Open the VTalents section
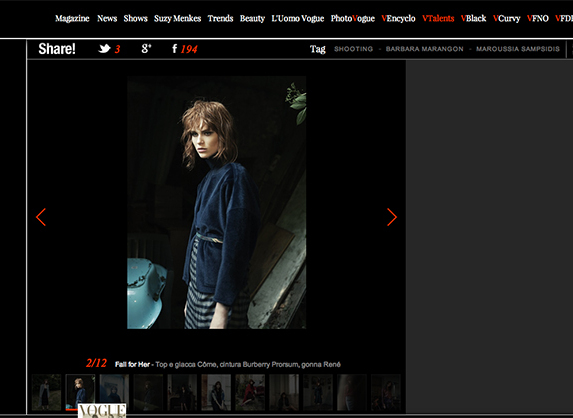 pos(438,18)
